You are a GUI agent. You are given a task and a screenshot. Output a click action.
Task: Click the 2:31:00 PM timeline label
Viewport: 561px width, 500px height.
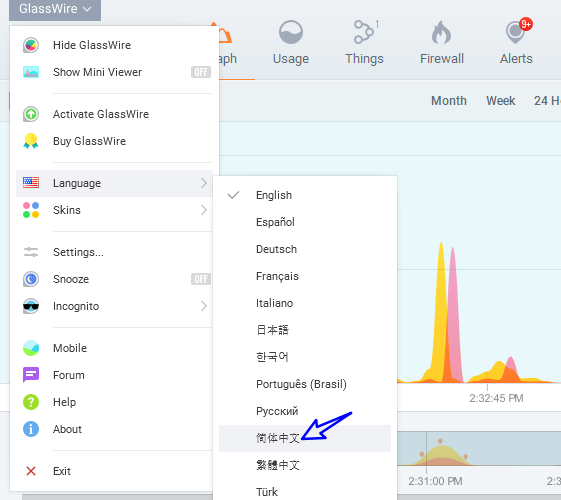pos(435,481)
